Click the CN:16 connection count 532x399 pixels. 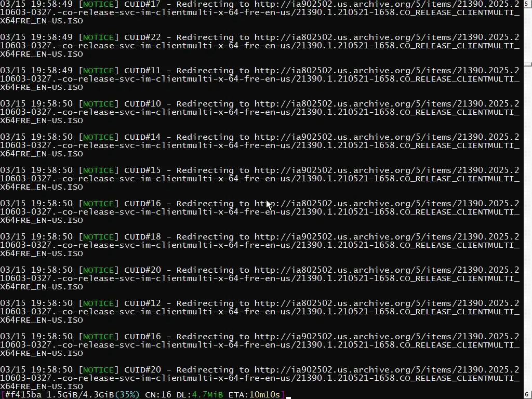coord(158,395)
